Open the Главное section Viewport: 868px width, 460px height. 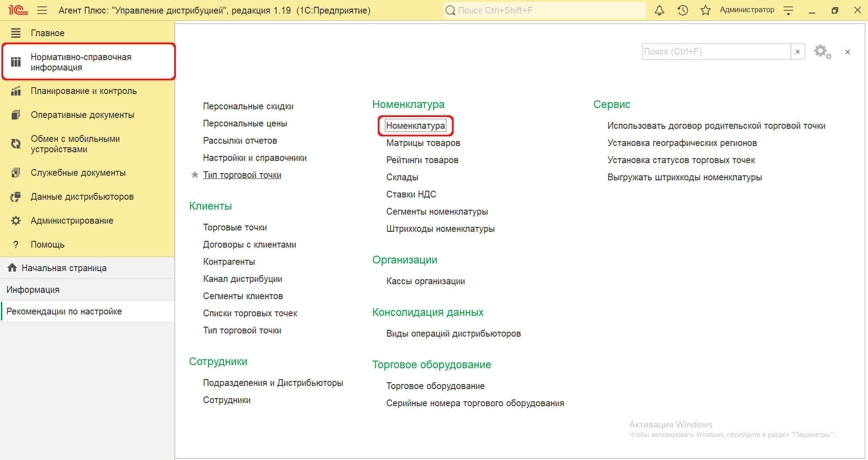87,33
